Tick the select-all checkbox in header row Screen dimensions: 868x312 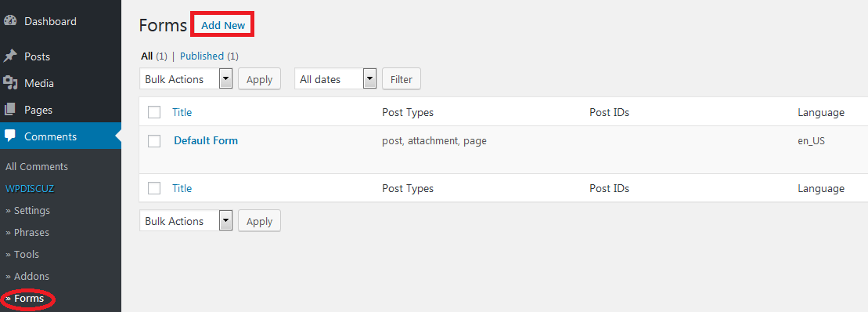[x=154, y=113]
